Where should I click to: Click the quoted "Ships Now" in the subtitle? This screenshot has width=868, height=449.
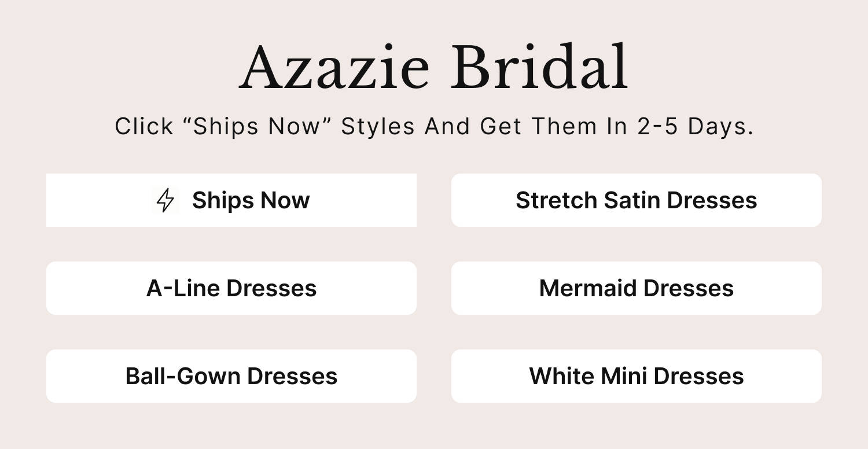[x=257, y=126]
